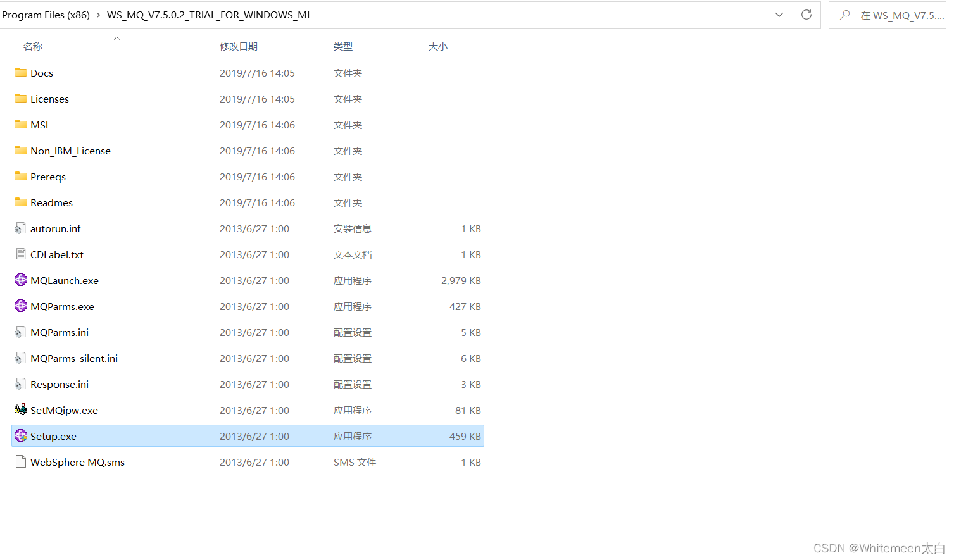Viewport: 954px width, 560px height.
Task: Select the Response.ini file icon
Action: point(21,384)
